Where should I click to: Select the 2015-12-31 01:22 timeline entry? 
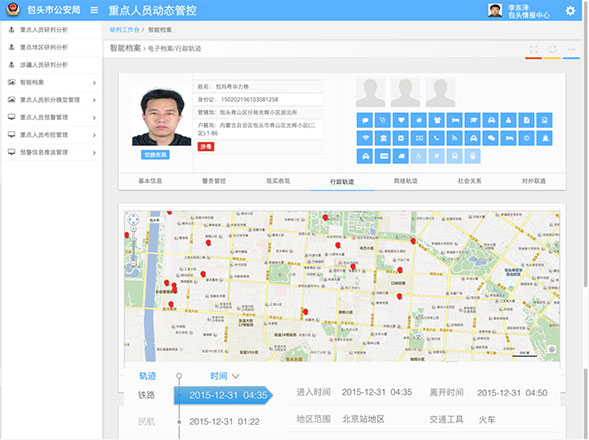click(x=224, y=422)
